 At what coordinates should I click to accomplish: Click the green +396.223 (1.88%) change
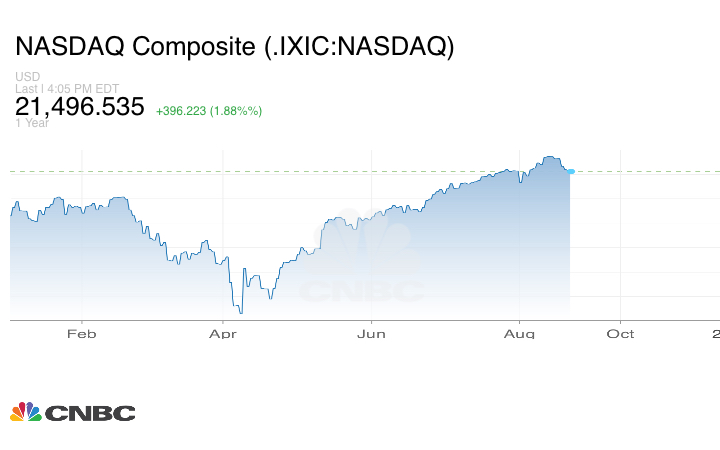(209, 110)
